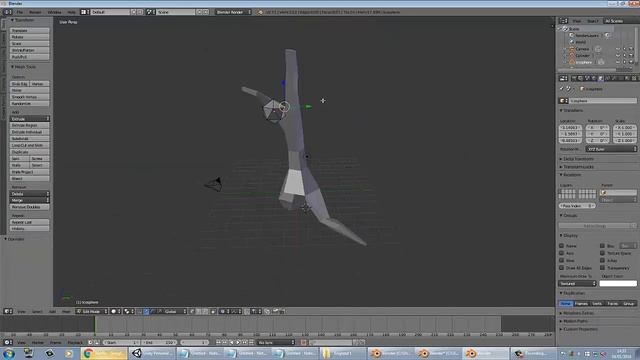Open the Material properties tab
The image size is (640, 360).
point(627,78)
